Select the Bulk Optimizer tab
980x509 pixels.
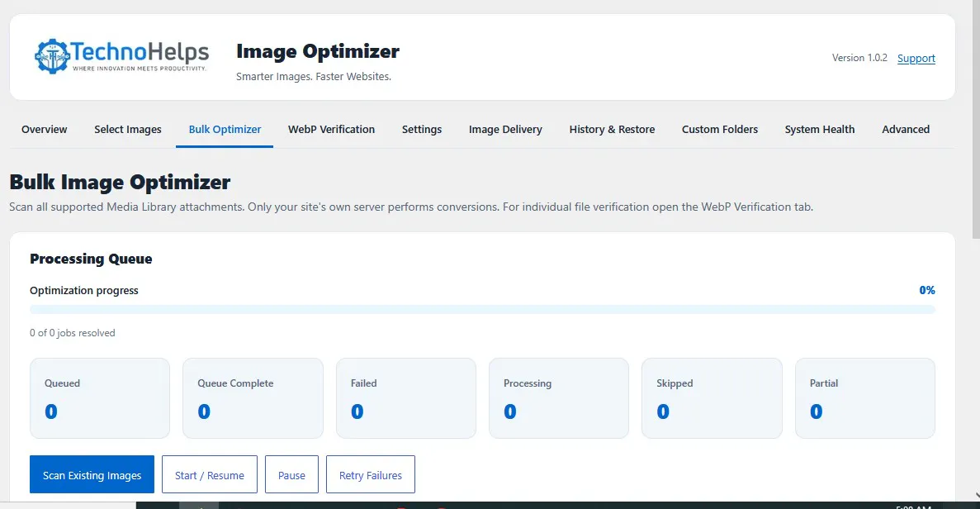click(225, 130)
